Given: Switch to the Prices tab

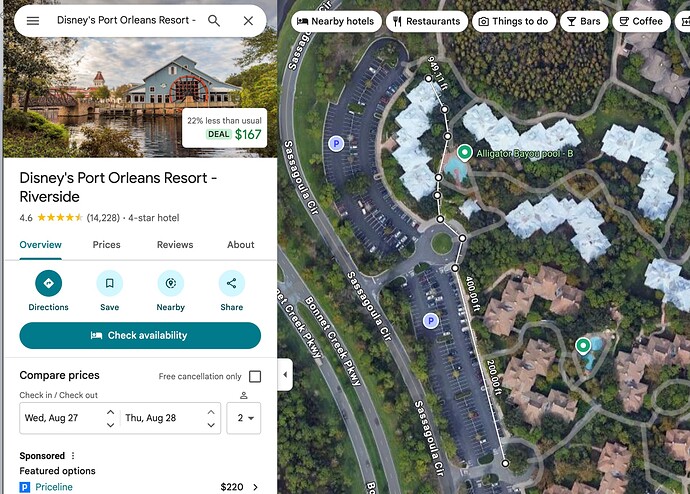Looking at the screenshot, I should 106,245.
